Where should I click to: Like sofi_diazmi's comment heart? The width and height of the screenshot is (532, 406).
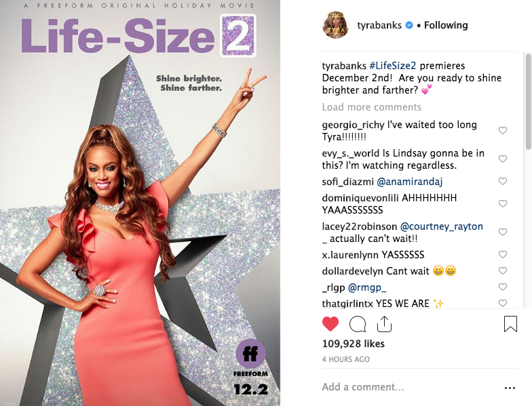pyautogui.click(x=502, y=182)
